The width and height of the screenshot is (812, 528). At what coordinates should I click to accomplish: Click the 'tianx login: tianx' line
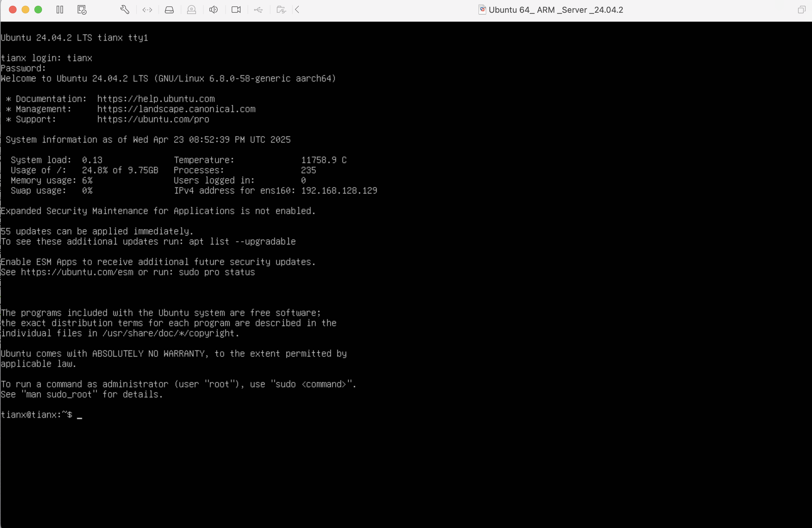[46, 58]
